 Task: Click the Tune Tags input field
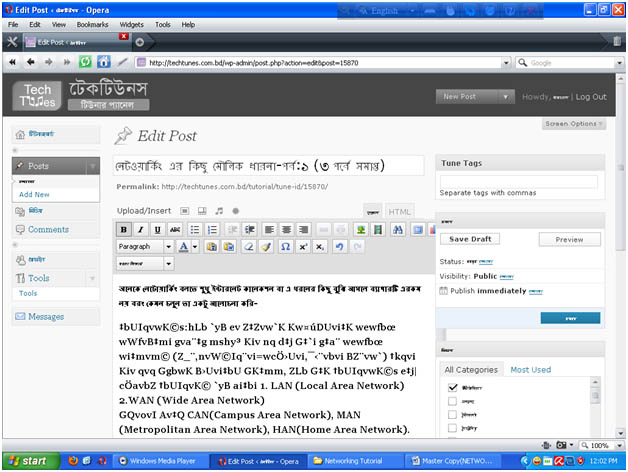click(519, 182)
